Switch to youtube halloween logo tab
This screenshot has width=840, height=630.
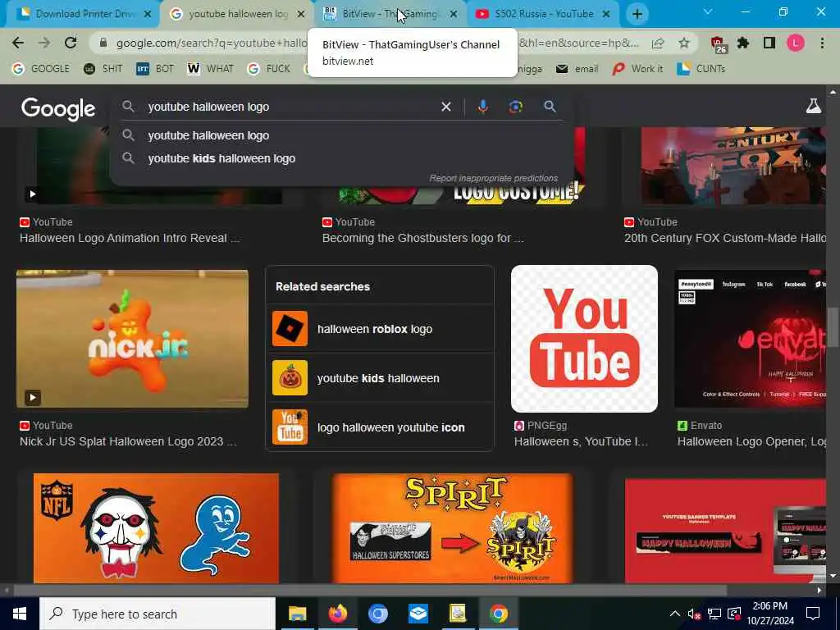235,14
